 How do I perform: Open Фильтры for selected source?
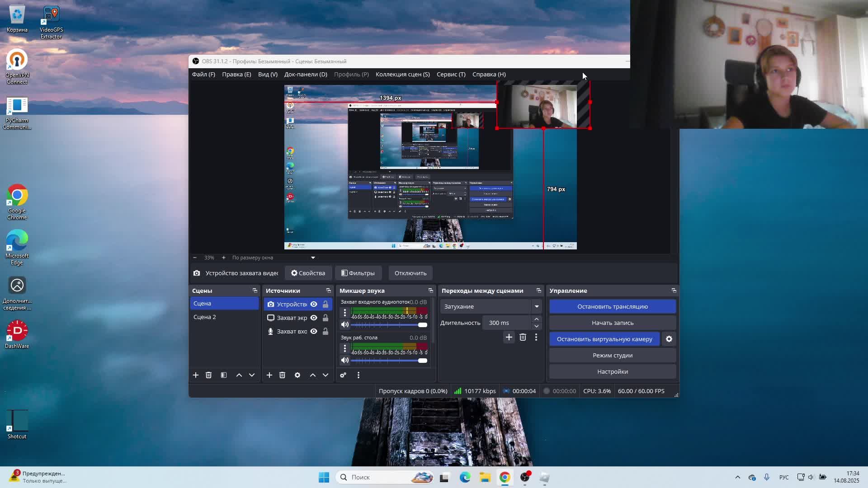point(358,273)
